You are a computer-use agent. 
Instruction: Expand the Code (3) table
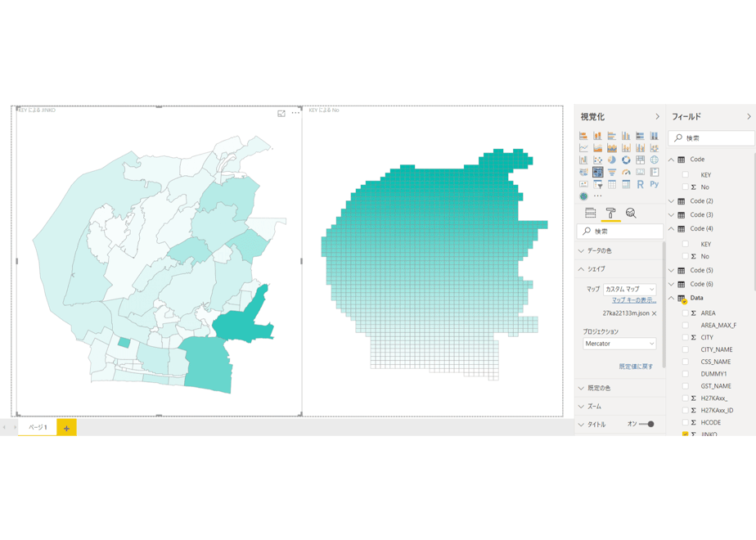click(x=671, y=214)
